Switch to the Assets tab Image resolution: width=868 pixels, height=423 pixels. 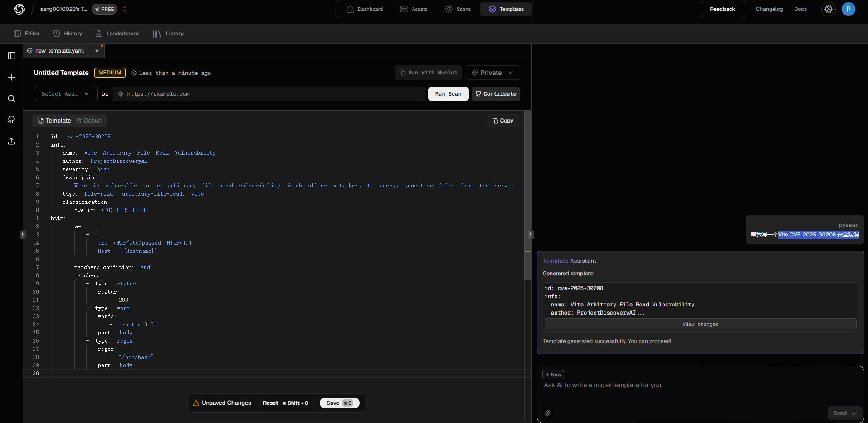[x=414, y=9]
